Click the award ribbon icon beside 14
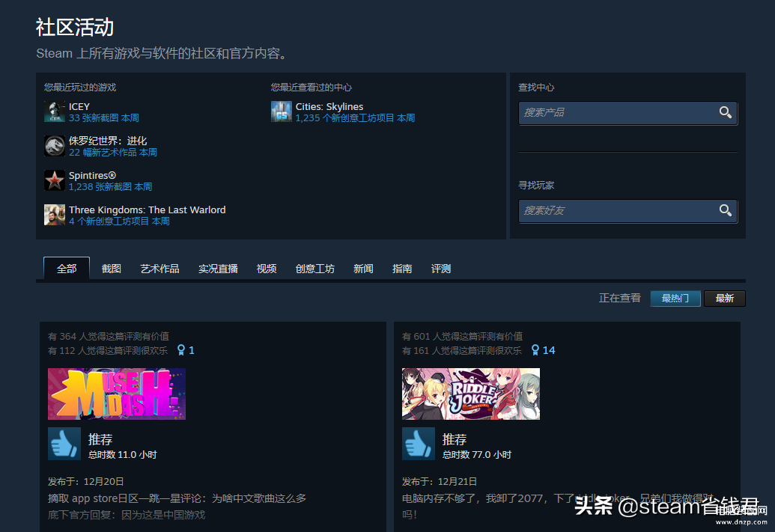The height and width of the screenshot is (532, 775). tap(535, 350)
